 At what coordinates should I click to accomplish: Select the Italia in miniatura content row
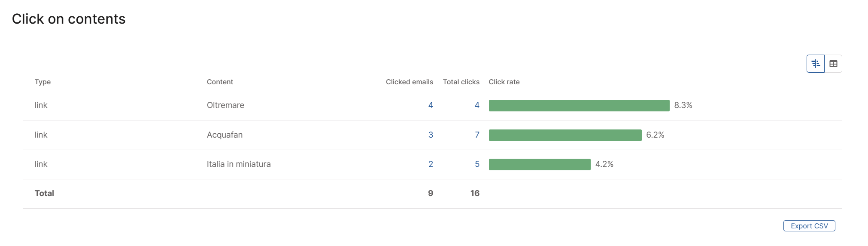tap(433, 164)
